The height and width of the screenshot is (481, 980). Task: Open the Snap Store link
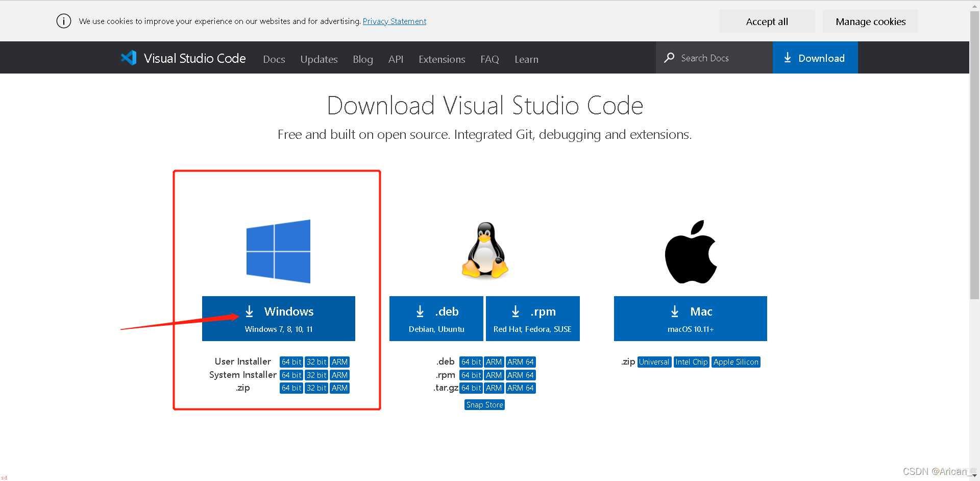point(485,405)
